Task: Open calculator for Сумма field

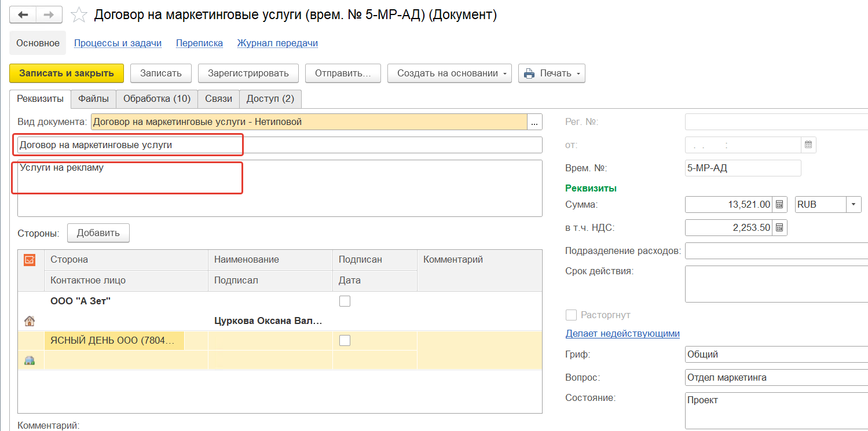Action: pyautogui.click(x=779, y=204)
